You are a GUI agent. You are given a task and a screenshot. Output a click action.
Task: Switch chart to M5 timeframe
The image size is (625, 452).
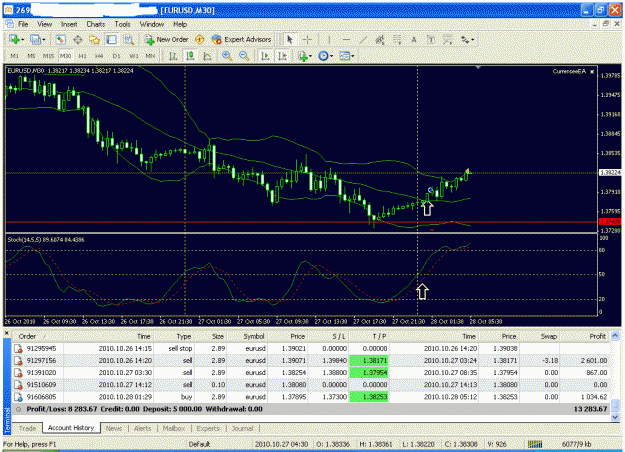[x=31, y=56]
